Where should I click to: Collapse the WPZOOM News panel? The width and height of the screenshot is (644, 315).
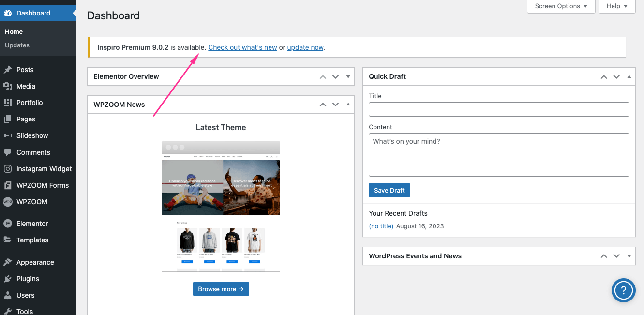(x=348, y=105)
